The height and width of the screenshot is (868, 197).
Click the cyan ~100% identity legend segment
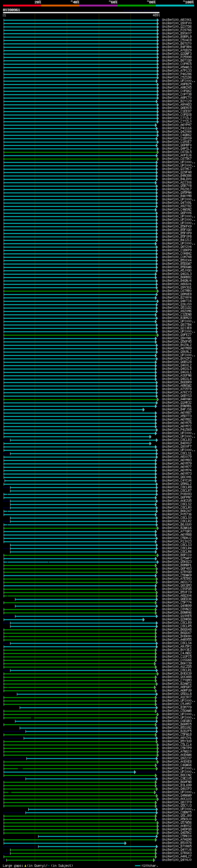175,6
